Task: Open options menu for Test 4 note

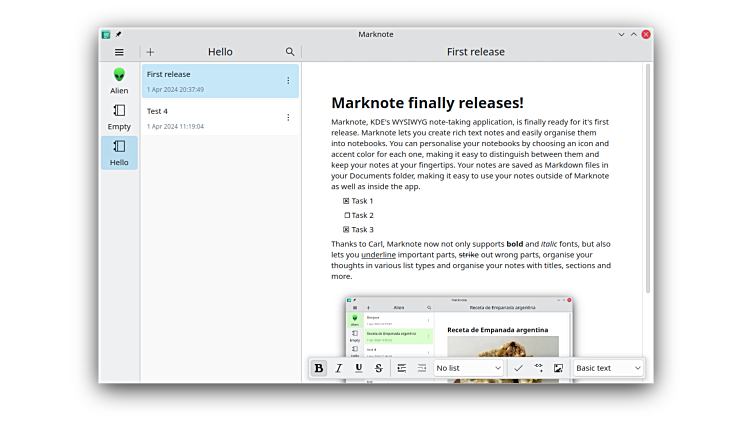Action: point(288,118)
